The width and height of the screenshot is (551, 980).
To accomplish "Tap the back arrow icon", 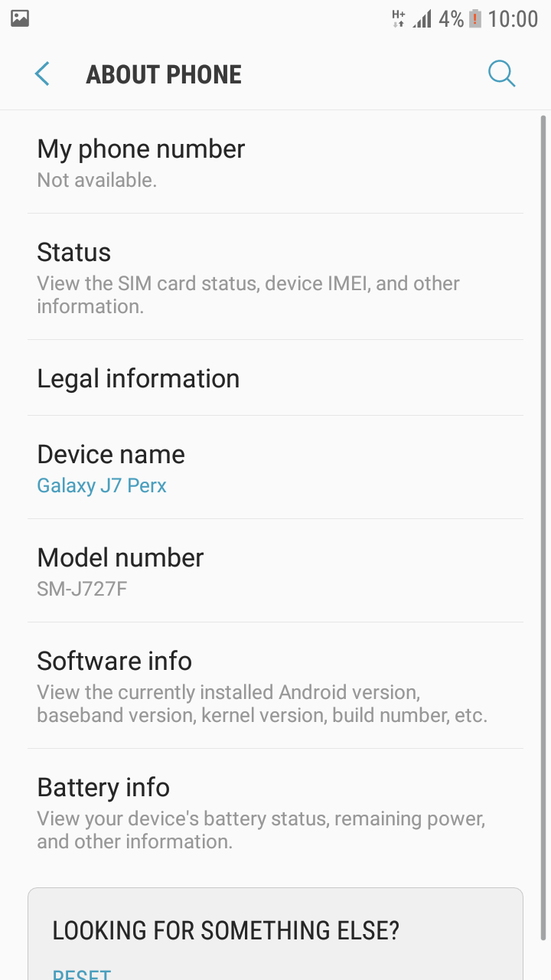I will 42,74.
